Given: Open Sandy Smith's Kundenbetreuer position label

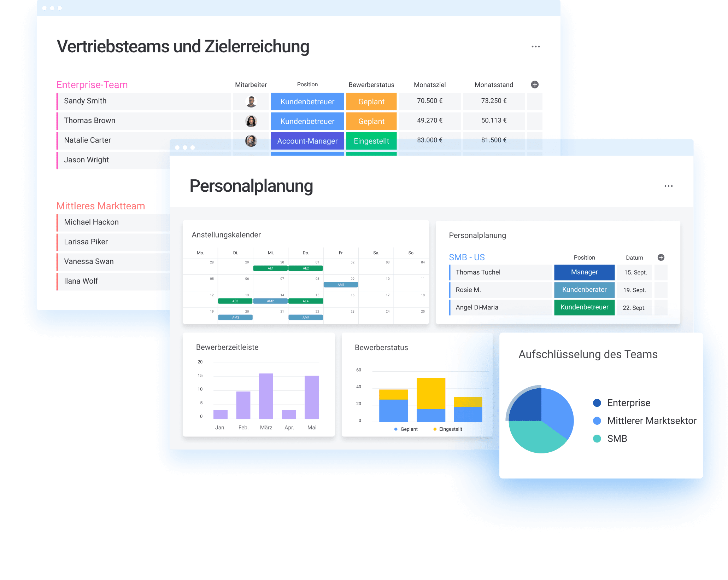Looking at the screenshot, I should click(x=307, y=101).
